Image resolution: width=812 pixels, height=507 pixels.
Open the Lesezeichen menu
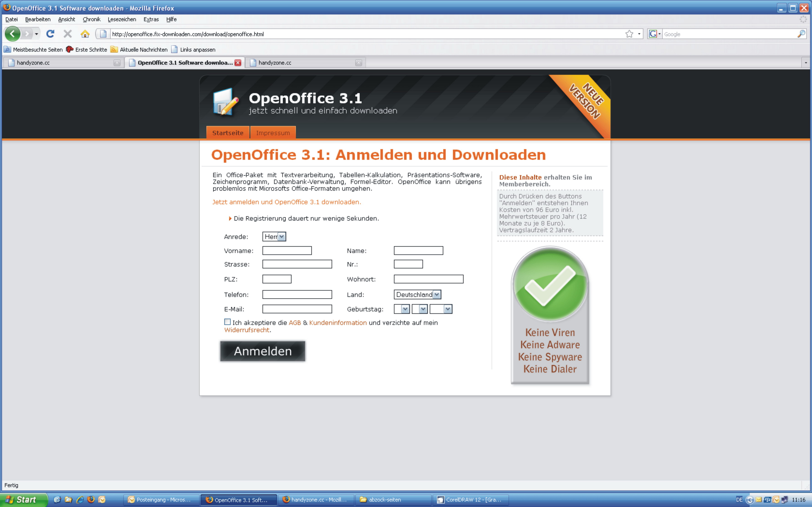122,20
